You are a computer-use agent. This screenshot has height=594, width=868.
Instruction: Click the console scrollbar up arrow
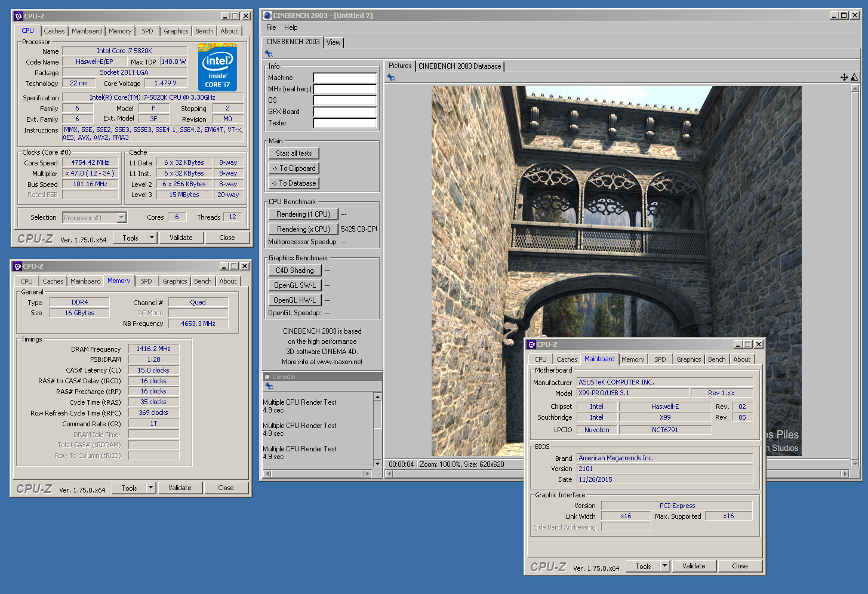pos(377,397)
